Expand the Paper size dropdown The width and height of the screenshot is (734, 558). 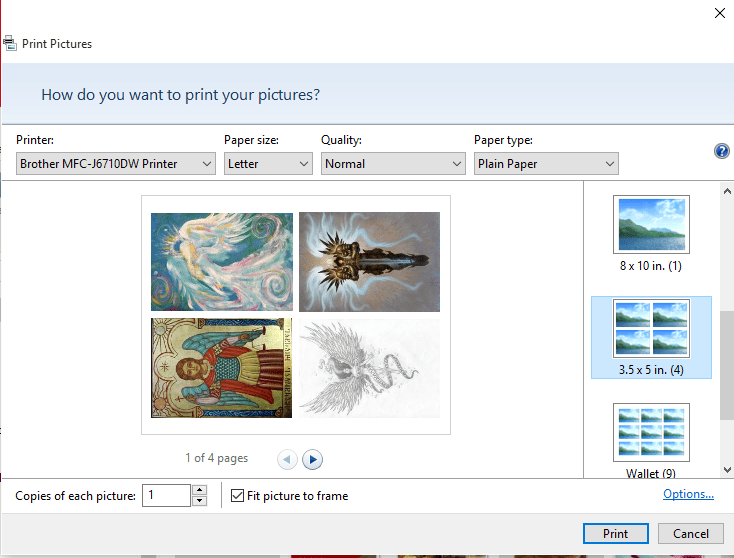click(268, 164)
